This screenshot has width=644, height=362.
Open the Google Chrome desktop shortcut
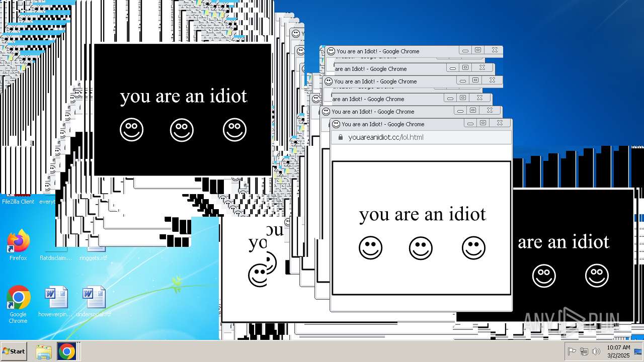pyautogui.click(x=18, y=305)
